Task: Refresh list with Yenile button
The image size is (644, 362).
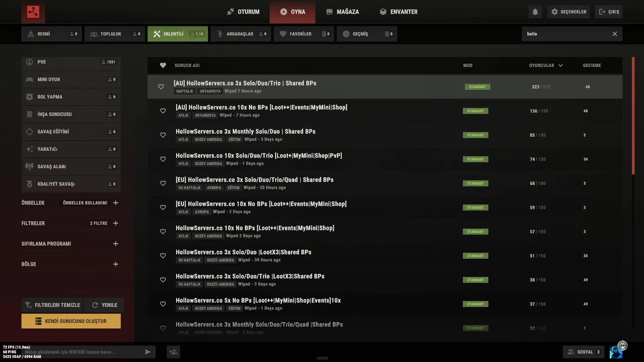Action: click(x=104, y=305)
